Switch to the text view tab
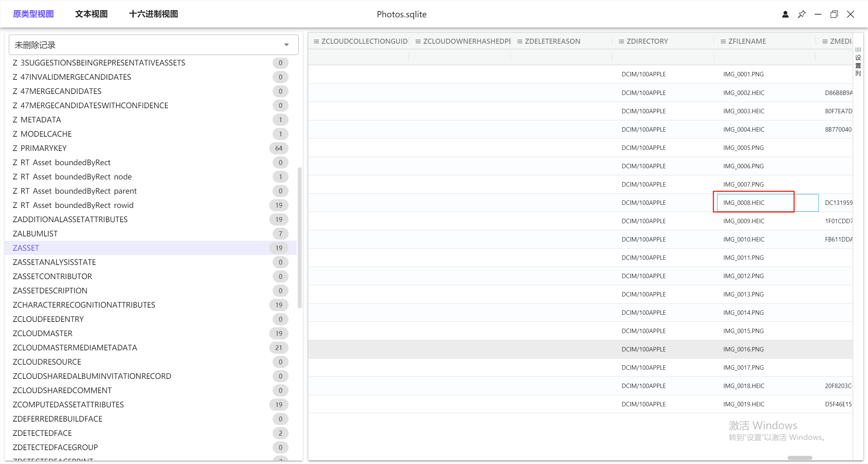This screenshot has width=868, height=464. (91, 14)
